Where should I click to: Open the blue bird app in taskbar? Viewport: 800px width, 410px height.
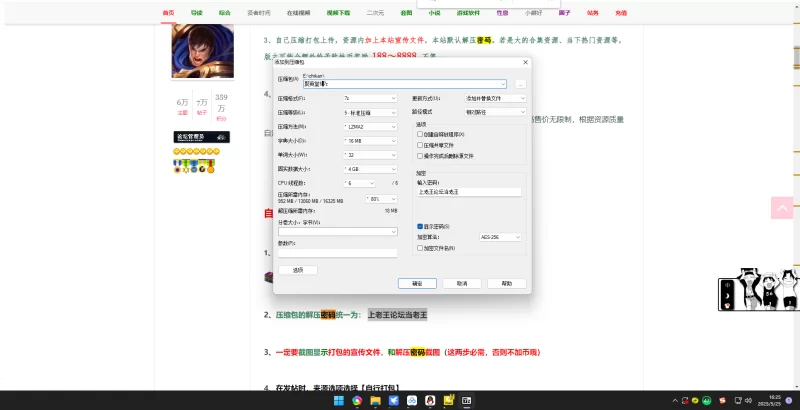[394, 400]
